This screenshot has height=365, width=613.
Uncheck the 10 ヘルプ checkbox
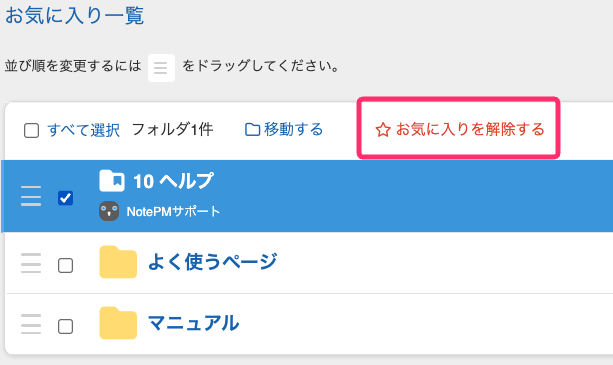point(65,198)
